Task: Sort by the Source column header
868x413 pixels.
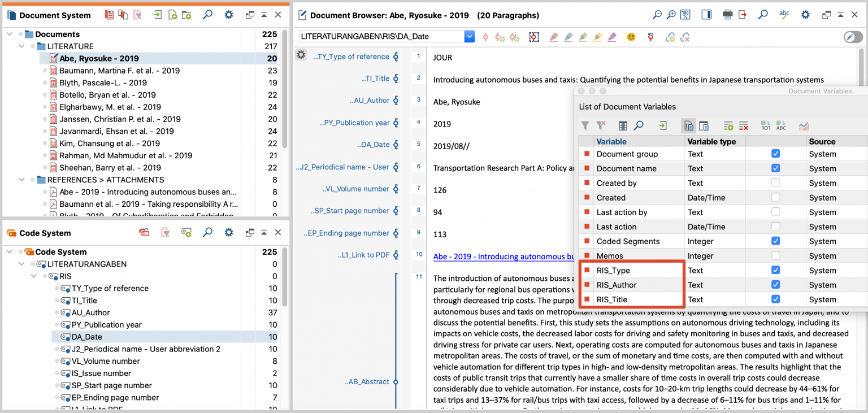Action: pyautogui.click(x=822, y=141)
